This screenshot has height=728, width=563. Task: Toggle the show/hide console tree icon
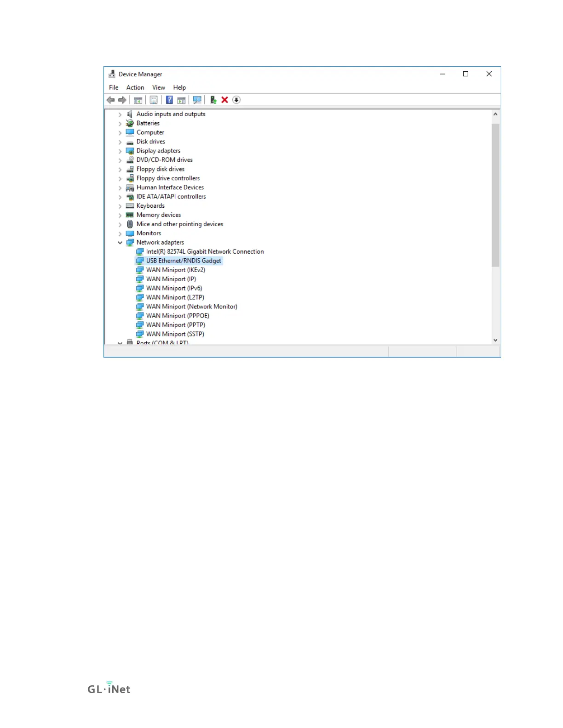[138, 100]
